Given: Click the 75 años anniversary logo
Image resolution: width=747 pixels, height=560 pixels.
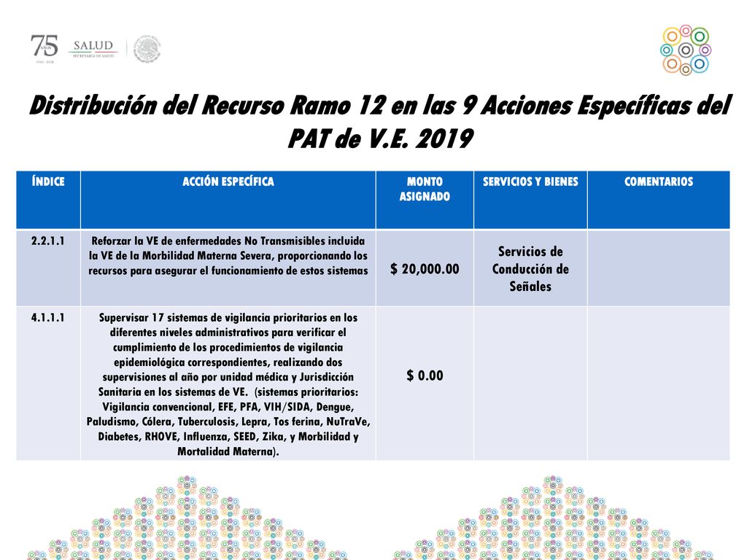Looking at the screenshot, I should pyautogui.click(x=44, y=49).
